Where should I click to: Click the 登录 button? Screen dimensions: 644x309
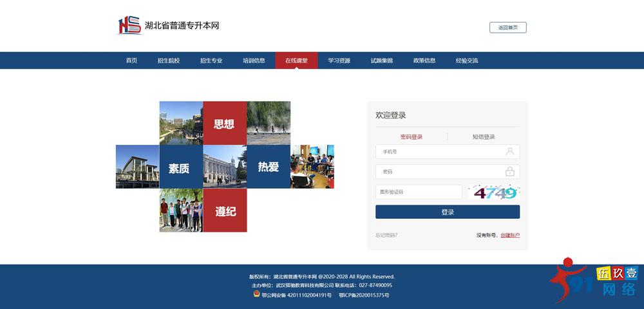pyautogui.click(x=448, y=212)
